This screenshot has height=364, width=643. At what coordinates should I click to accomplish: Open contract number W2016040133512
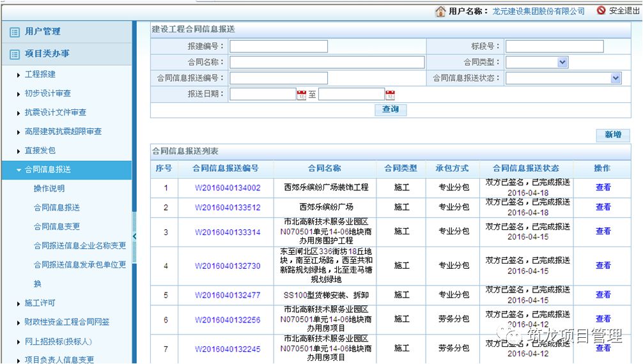(228, 208)
